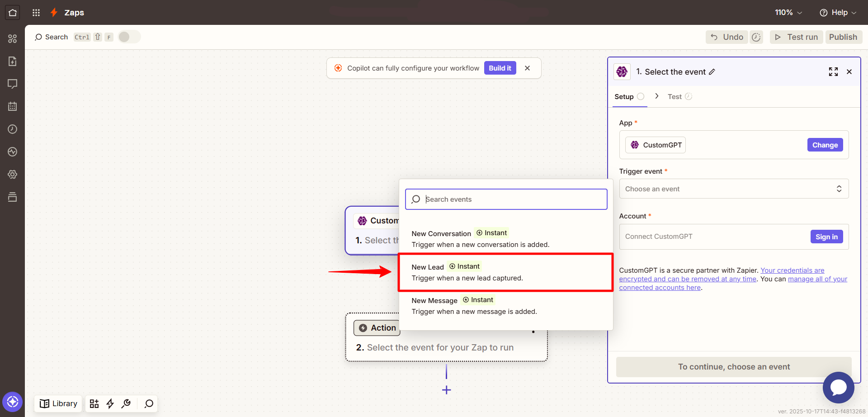Open the dashboard icon in left sidebar
Image resolution: width=868 pixels, height=417 pixels.
pyautogui.click(x=13, y=39)
